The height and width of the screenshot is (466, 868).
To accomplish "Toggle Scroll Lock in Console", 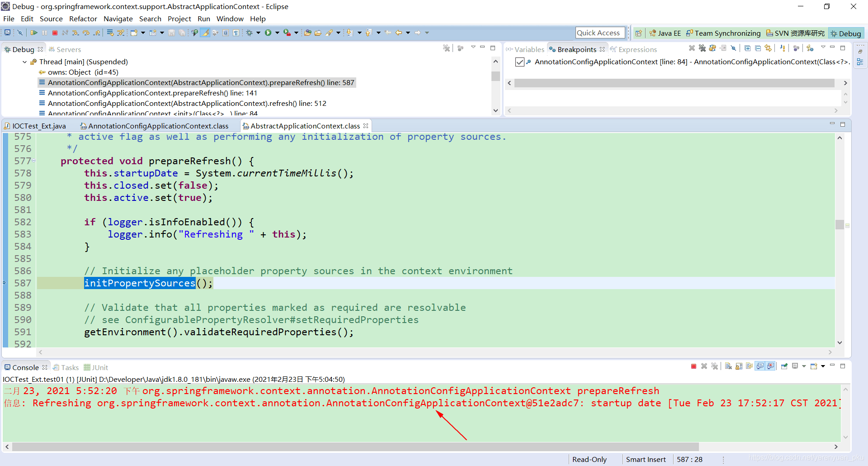I will click(739, 366).
